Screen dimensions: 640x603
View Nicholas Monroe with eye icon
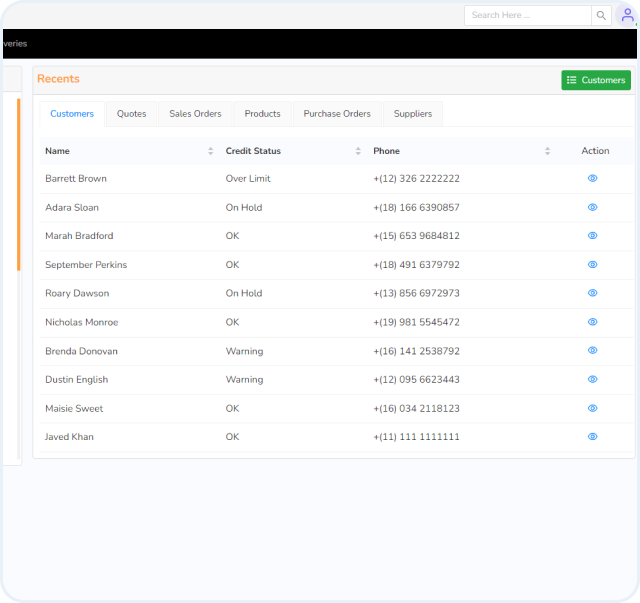point(592,322)
